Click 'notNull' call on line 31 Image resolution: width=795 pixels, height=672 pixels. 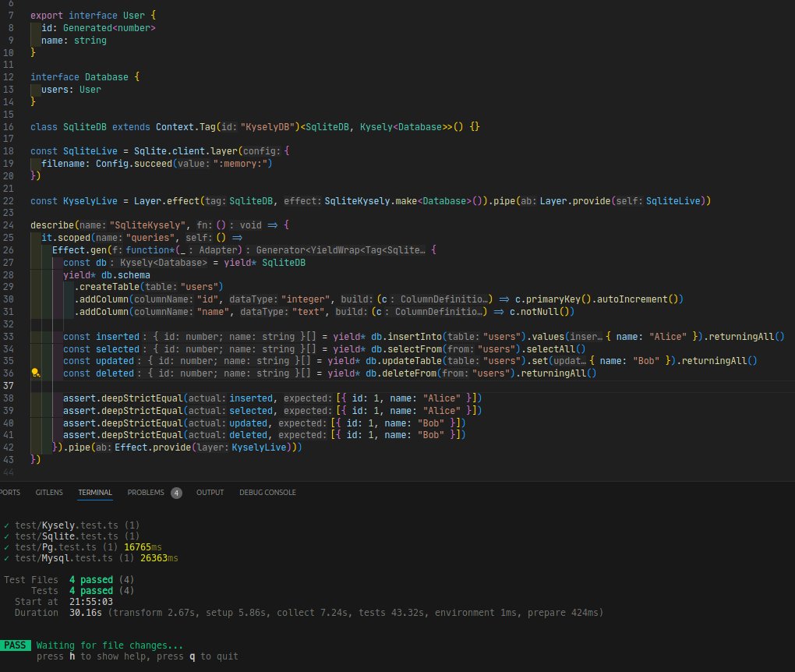pyautogui.click(x=539, y=312)
